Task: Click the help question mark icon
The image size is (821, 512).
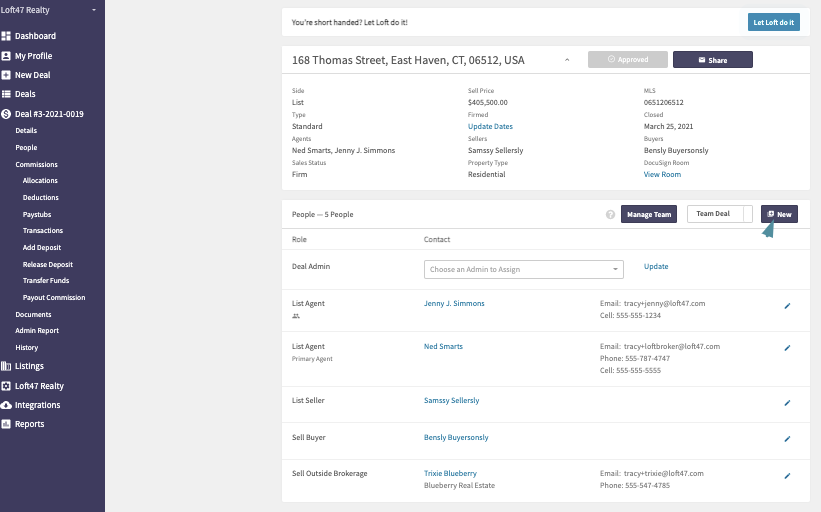Action: 610,214
